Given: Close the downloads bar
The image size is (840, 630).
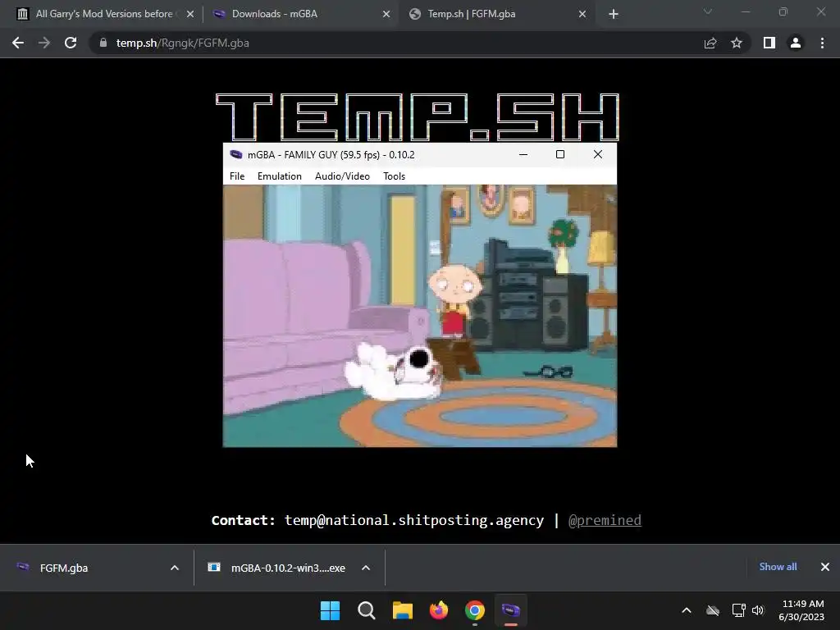Looking at the screenshot, I should tap(825, 567).
